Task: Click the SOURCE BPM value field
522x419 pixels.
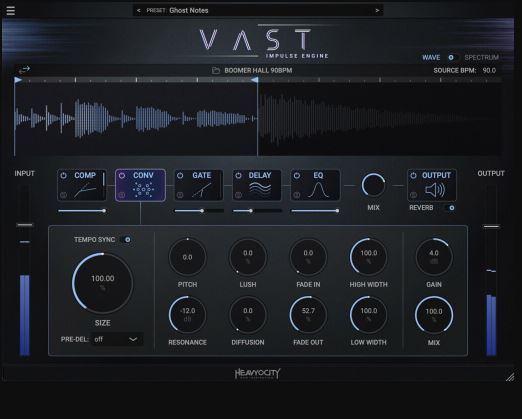Action: pos(489,70)
